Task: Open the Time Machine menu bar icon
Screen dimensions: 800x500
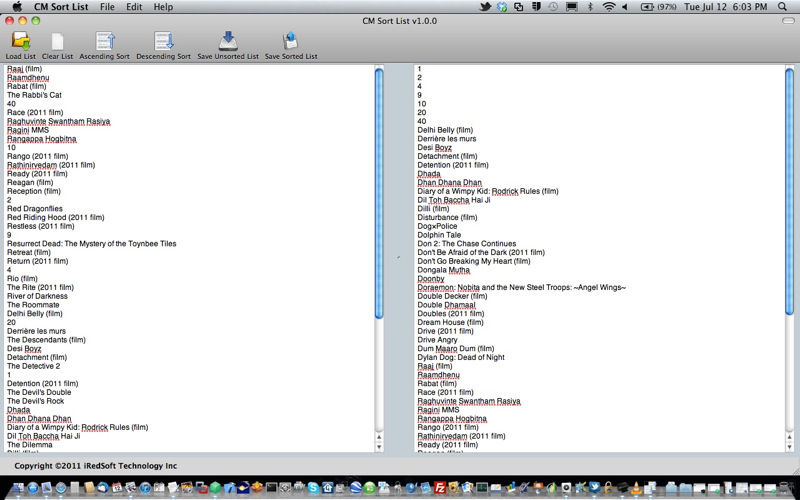Action: tap(554, 7)
